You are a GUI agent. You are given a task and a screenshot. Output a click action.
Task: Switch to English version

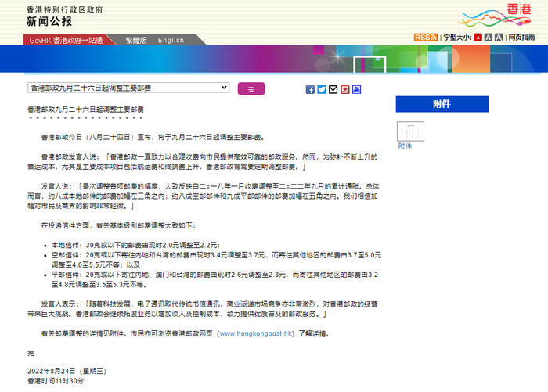(171, 40)
